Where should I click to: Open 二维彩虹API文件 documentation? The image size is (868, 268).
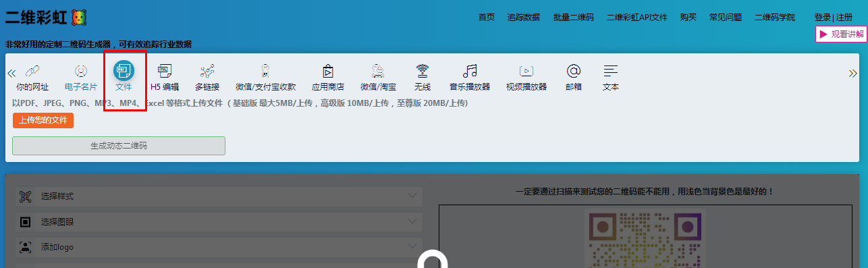(x=637, y=18)
